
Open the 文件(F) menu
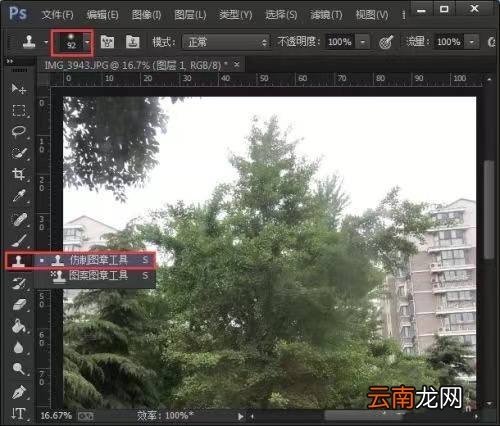[x=57, y=15]
